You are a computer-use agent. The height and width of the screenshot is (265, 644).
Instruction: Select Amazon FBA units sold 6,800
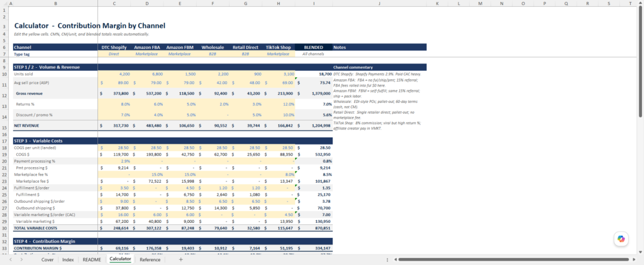coord(147,74)
